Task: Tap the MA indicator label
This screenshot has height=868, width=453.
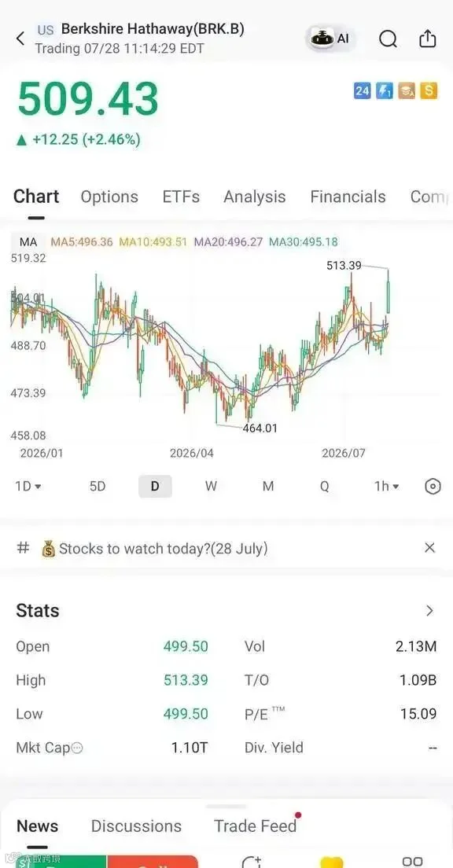Action: point(28,242)
